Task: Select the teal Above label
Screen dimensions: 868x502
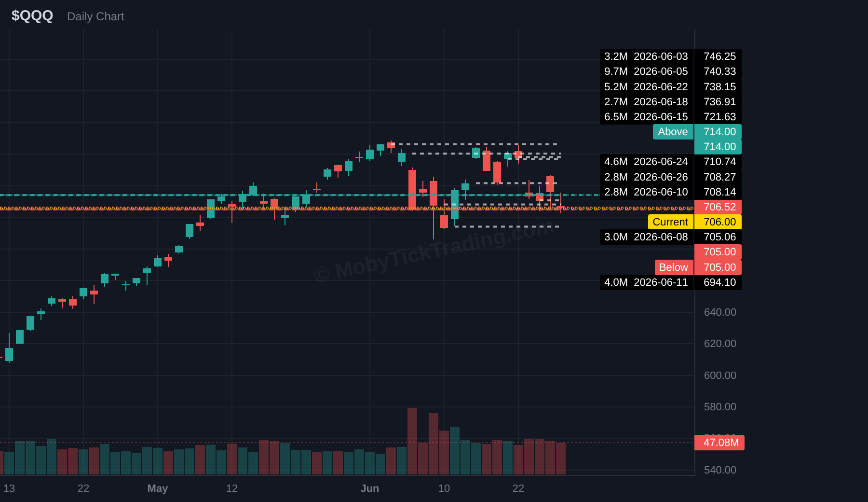Action: (x=673, y=132)
